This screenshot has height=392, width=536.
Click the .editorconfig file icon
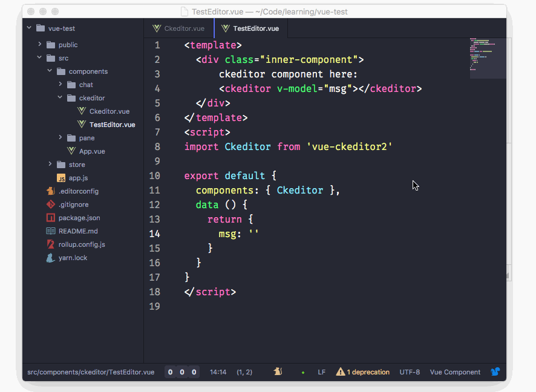point(51,191)
